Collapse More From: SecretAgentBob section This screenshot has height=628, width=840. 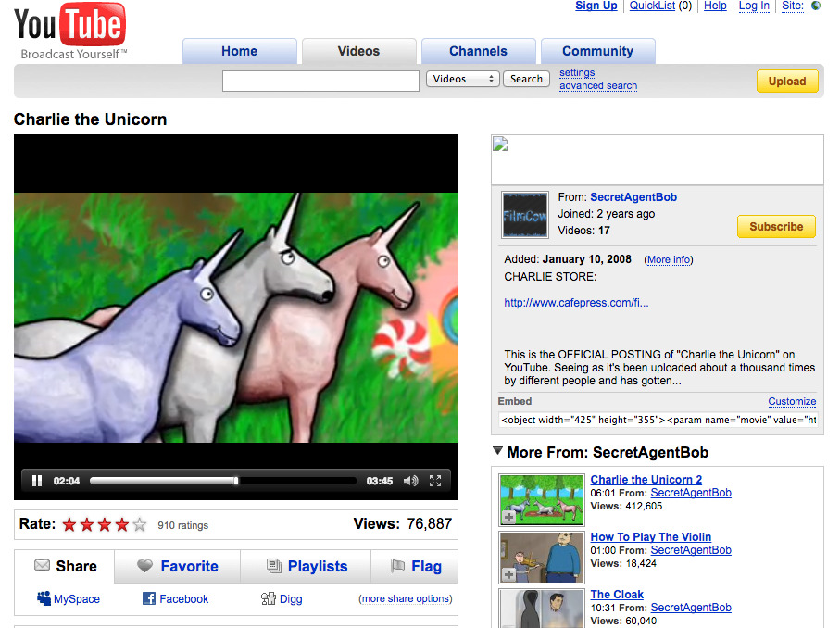click(x=498, y=452)
